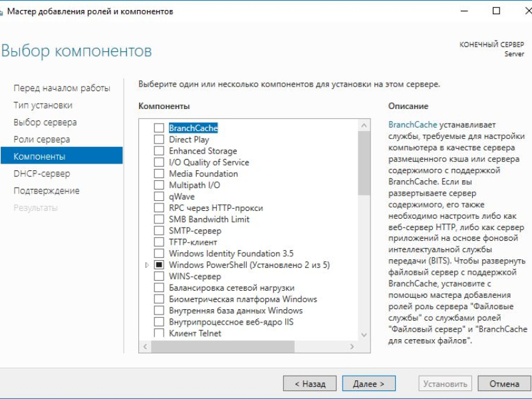Viewport: 532px width, 399px height.
Task: Select the I/O Quality of Service row
Action: [x=209, y=162]
